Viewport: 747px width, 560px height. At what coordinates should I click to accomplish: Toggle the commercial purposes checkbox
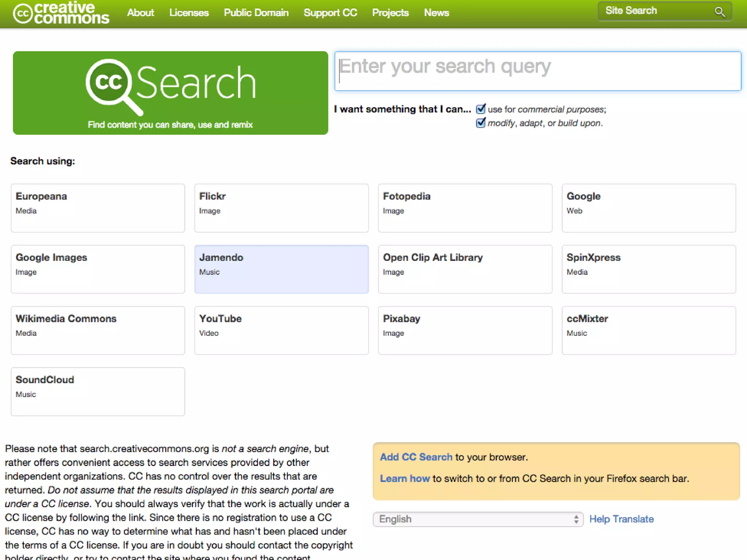(x=481, y=109)
